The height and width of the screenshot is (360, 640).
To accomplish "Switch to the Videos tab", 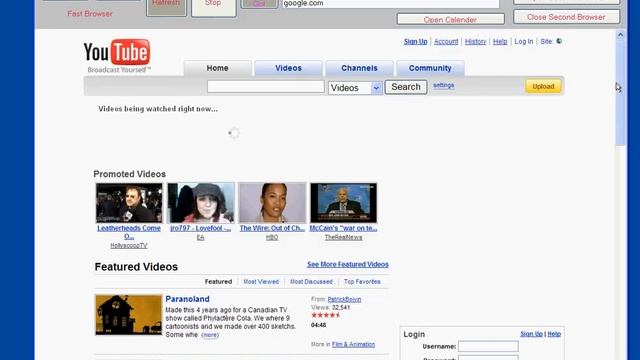I will (288, 68).
